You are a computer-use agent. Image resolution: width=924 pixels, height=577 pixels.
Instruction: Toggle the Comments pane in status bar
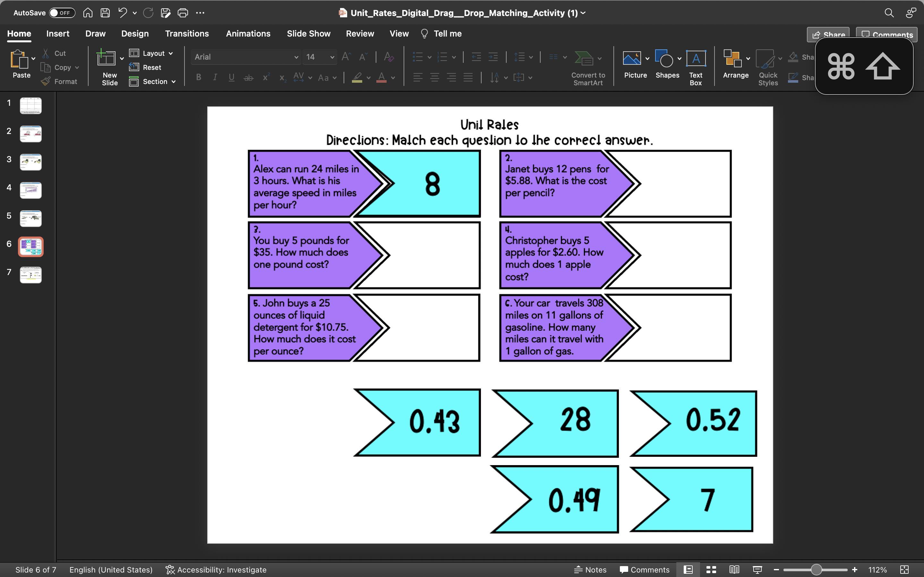[x=645, y=569]
